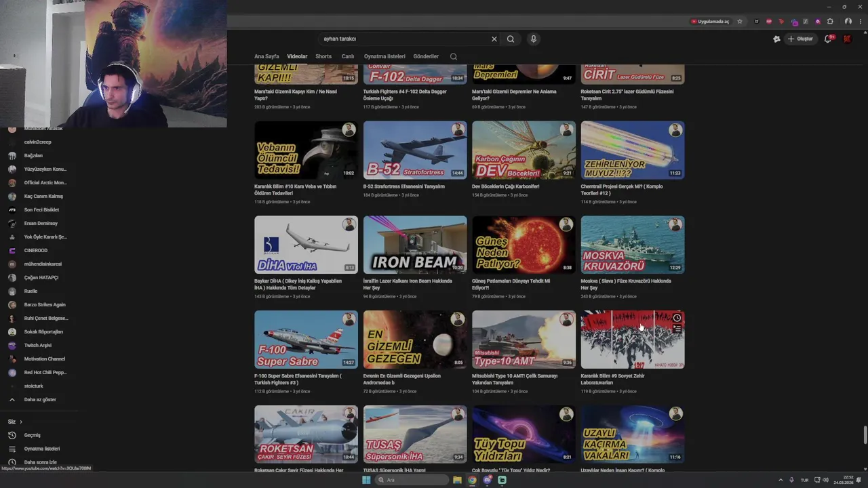
Task: Collapse subscriptions with Daha az göster
Action: [x=39, y=400]
